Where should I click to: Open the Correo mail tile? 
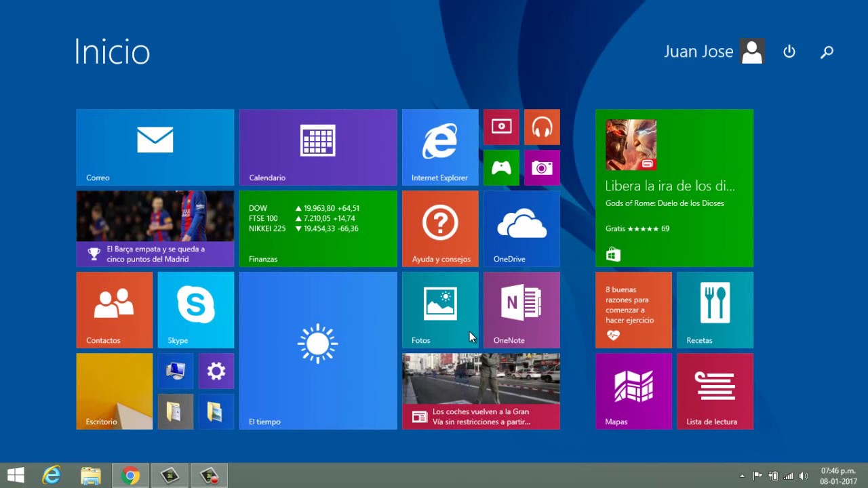(155, 147)
